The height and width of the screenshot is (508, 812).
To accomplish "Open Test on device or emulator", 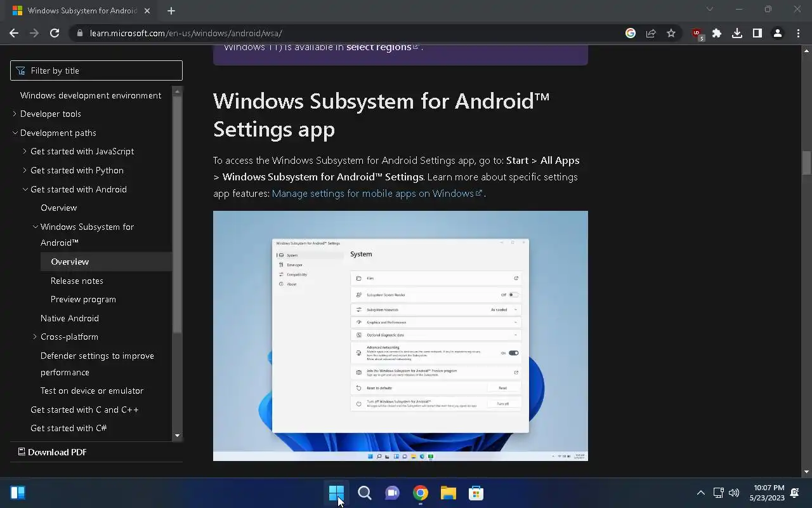I will pyautogui.click(x=92, y=391).
